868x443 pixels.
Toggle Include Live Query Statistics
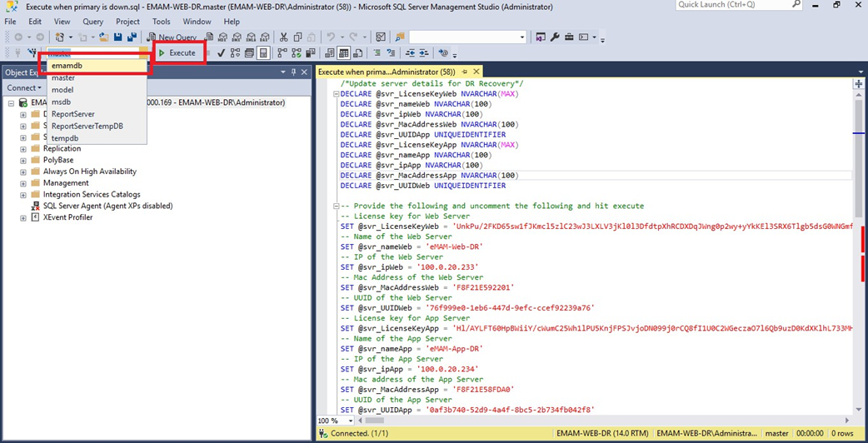tap(297, 53)
